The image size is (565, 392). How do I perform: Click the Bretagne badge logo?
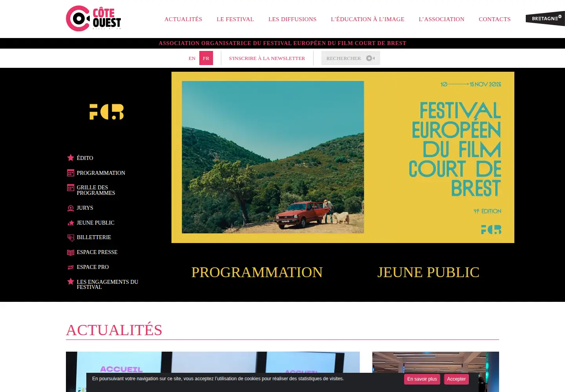click(x=545, y=18)
